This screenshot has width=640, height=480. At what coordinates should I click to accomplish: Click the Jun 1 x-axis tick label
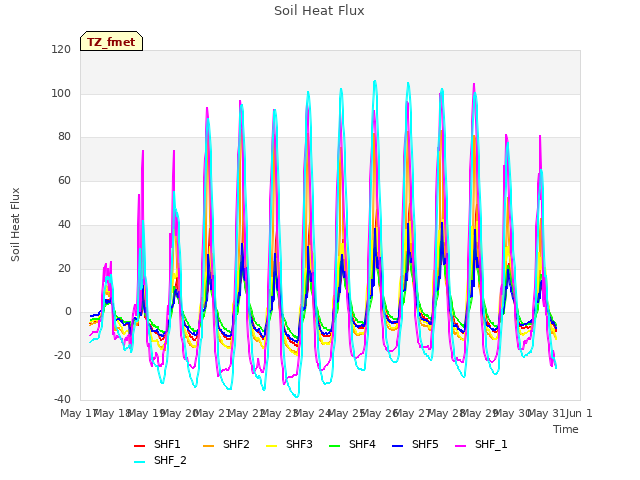point(579,413)
